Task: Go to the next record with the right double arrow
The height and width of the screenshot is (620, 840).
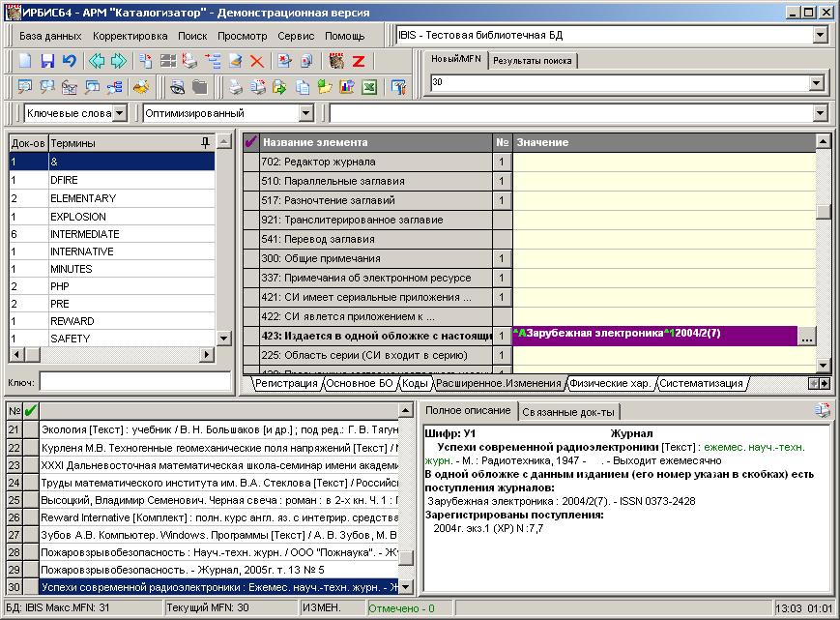Action: pyautogui.click(x=119, y=61)
